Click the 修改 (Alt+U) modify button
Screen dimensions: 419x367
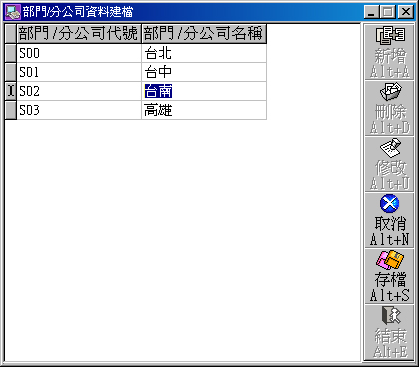[389, 164]
